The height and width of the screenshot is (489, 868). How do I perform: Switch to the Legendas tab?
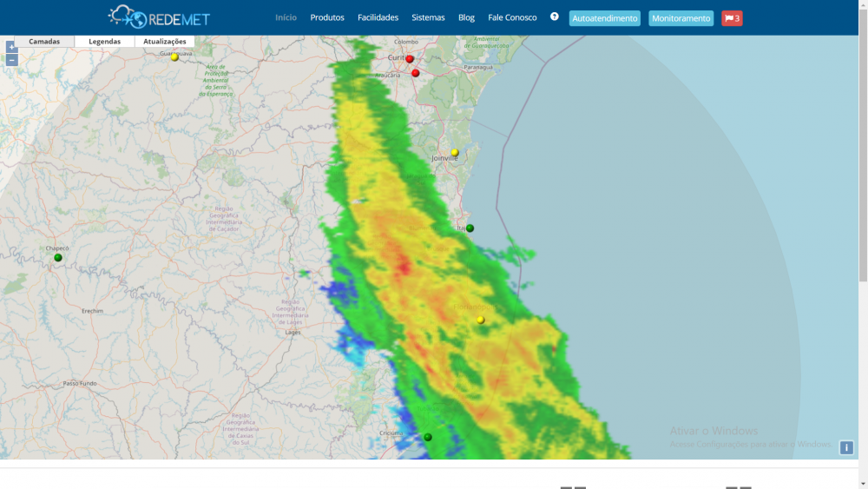click(x=104, y=42)
